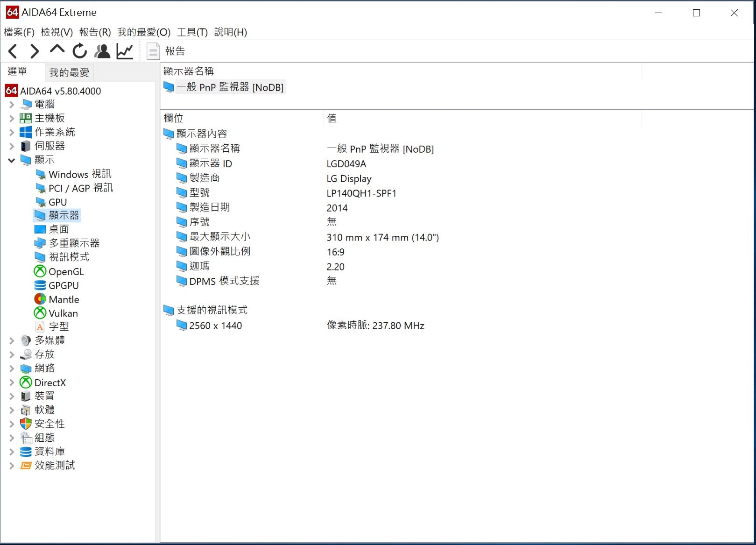Switch to the 我的最愛 tab
756x545 pixels.
point(69,72)
